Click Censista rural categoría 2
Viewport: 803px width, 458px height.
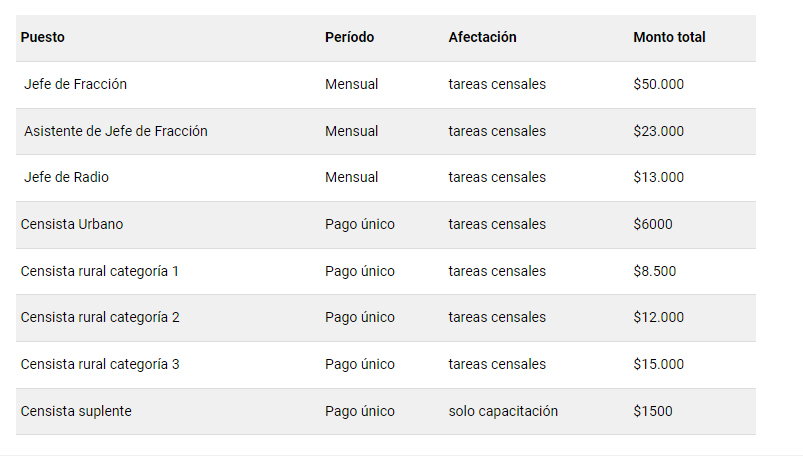click(x=100, y=318)
